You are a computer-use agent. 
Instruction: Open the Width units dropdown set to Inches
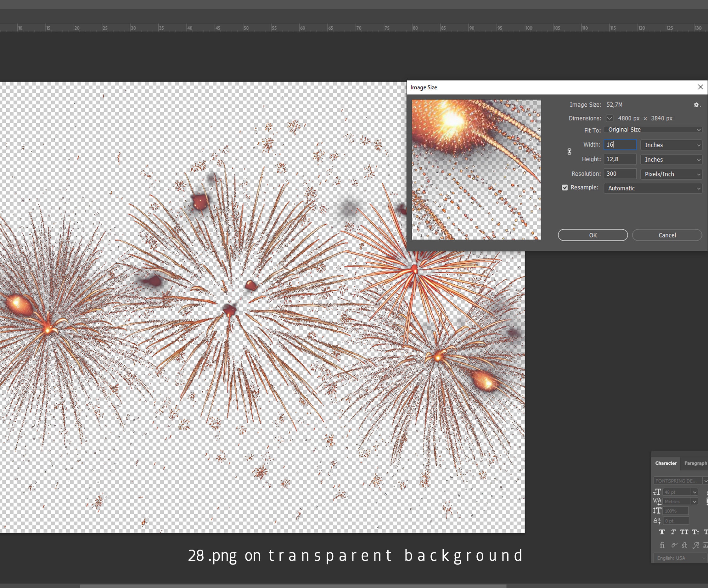[x=671, y=145]
